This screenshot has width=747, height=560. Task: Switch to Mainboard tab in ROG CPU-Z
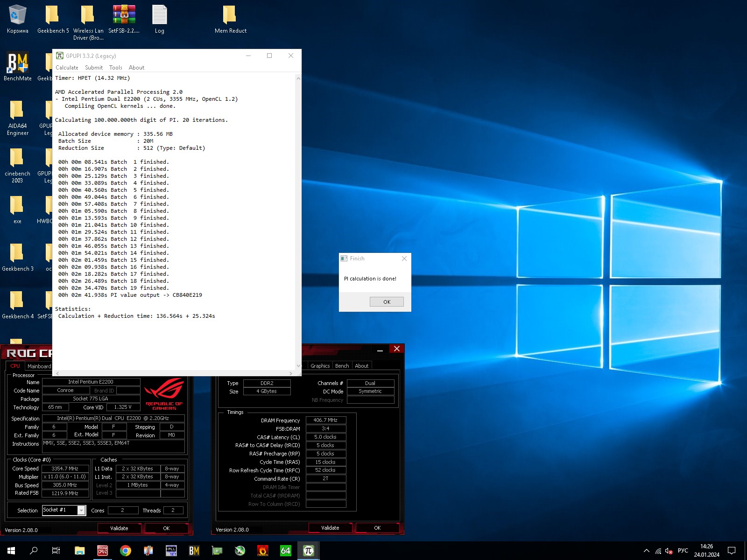point(39,366)
